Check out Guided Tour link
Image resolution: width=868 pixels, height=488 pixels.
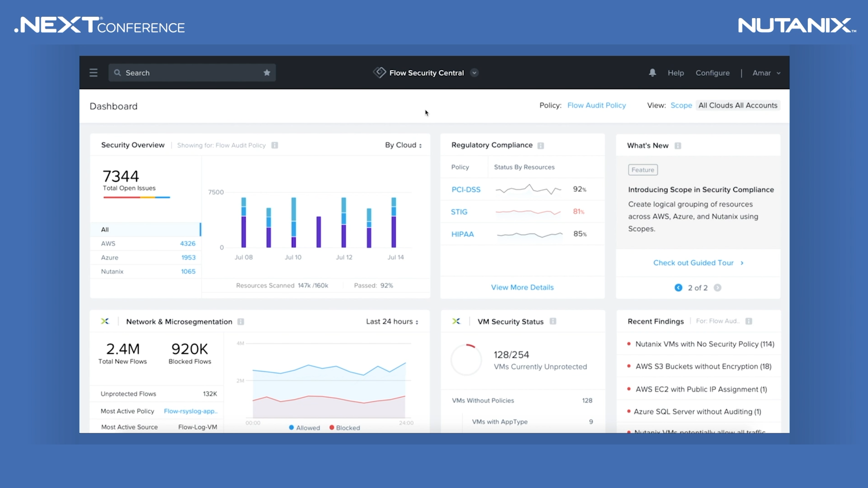[698, 263]
